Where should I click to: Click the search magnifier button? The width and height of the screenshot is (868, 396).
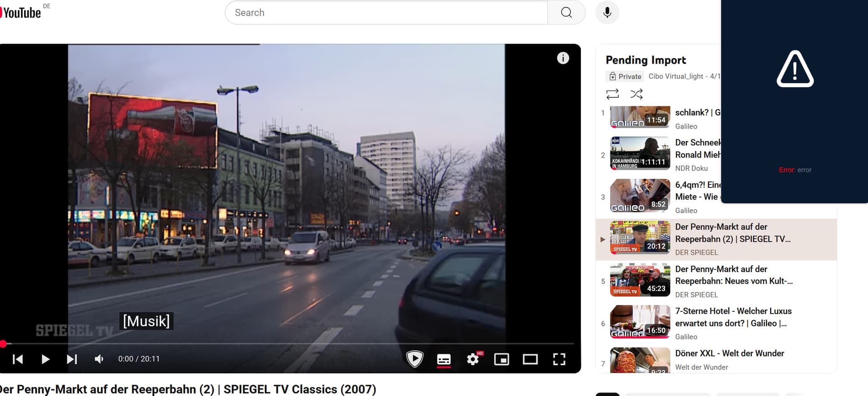[566, 13]
